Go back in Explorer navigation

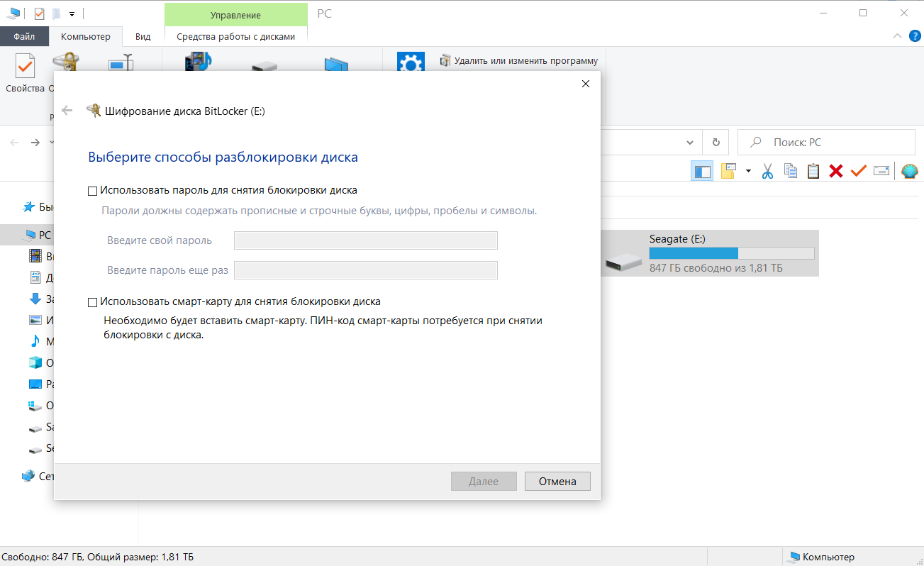[x=14, y=143]
